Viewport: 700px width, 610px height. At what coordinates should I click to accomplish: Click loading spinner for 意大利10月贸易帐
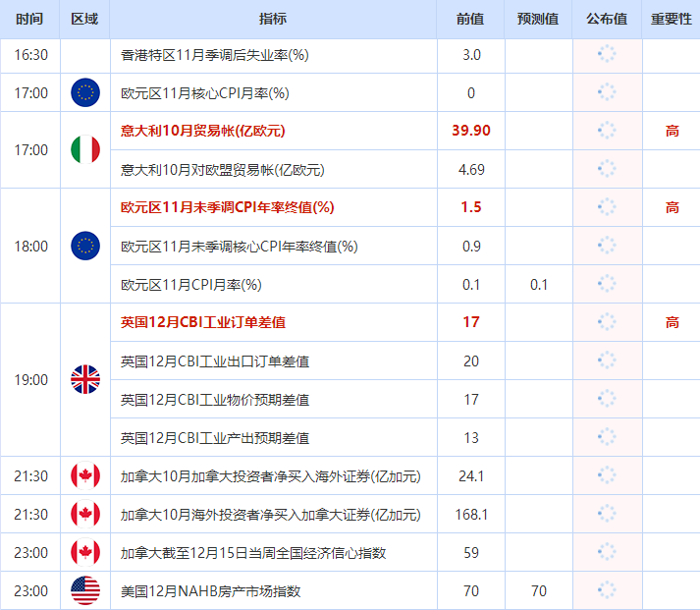click(x=607, y=131)
